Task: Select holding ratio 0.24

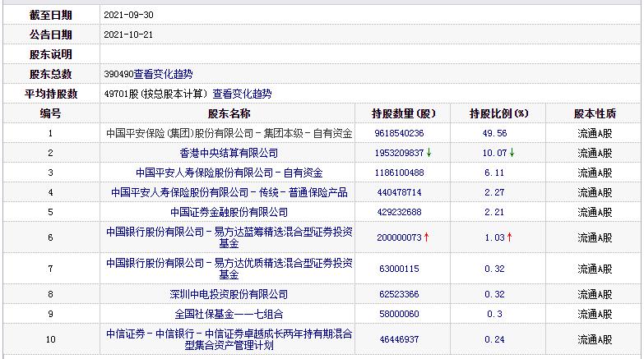Action: (494, 339)
